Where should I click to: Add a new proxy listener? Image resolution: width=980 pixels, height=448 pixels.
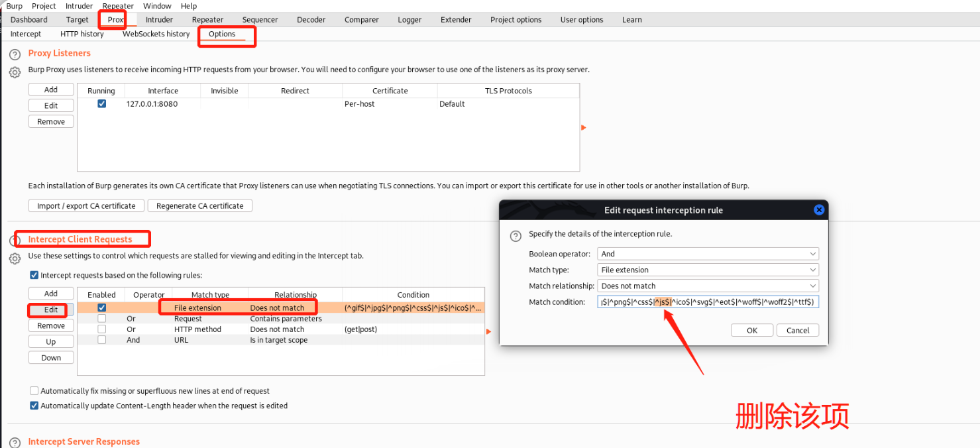(51, 89)
